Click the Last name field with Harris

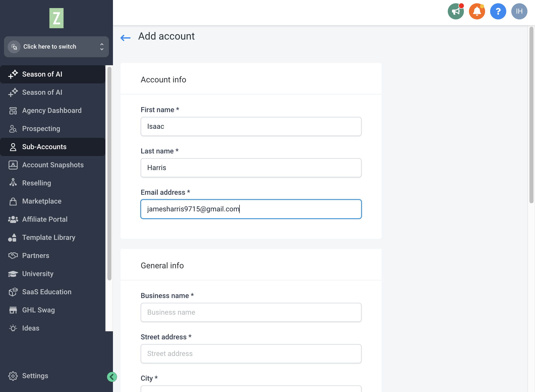(251, 168)
